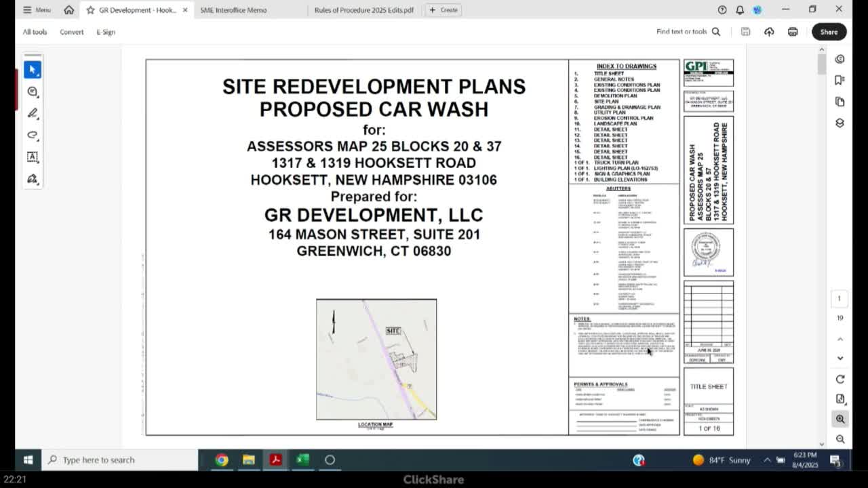Open the layers panel icon
The width and height of the screenshot is (868, 488).
(x=840, y=123)
